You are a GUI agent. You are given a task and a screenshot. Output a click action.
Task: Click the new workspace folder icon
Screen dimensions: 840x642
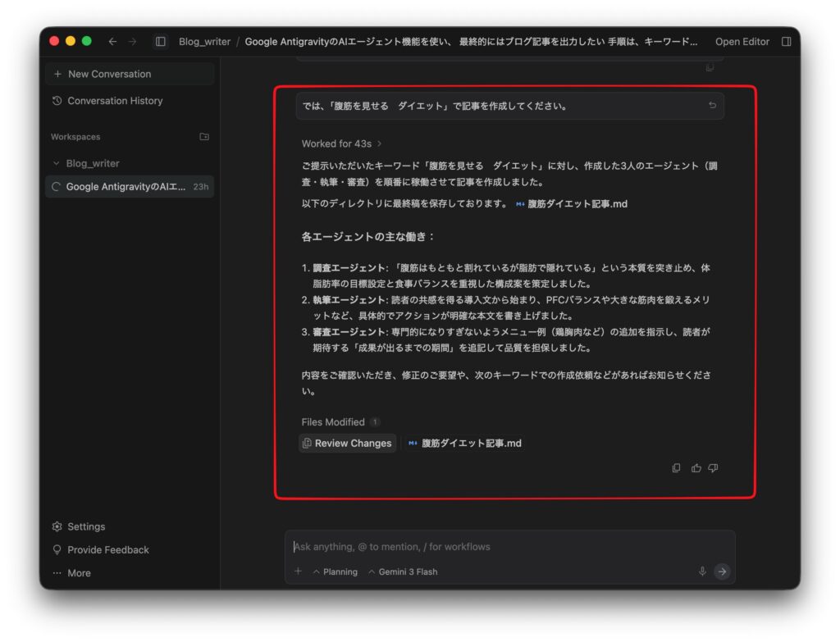[204, 137]
